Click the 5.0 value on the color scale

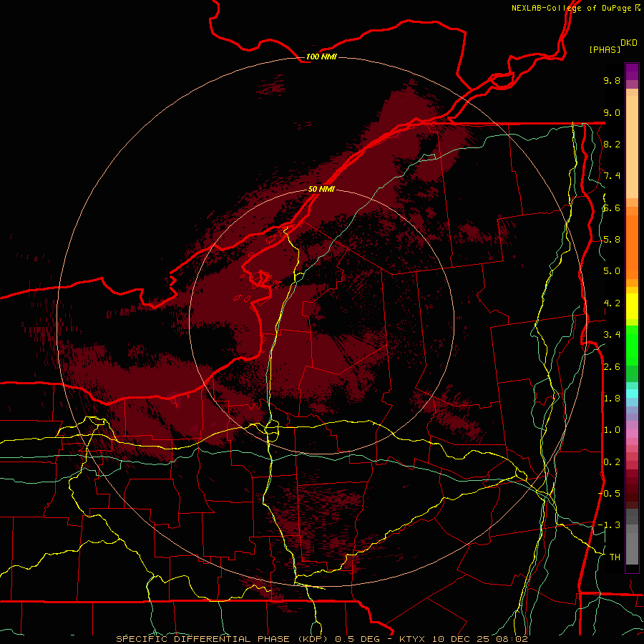click(612, 271)
